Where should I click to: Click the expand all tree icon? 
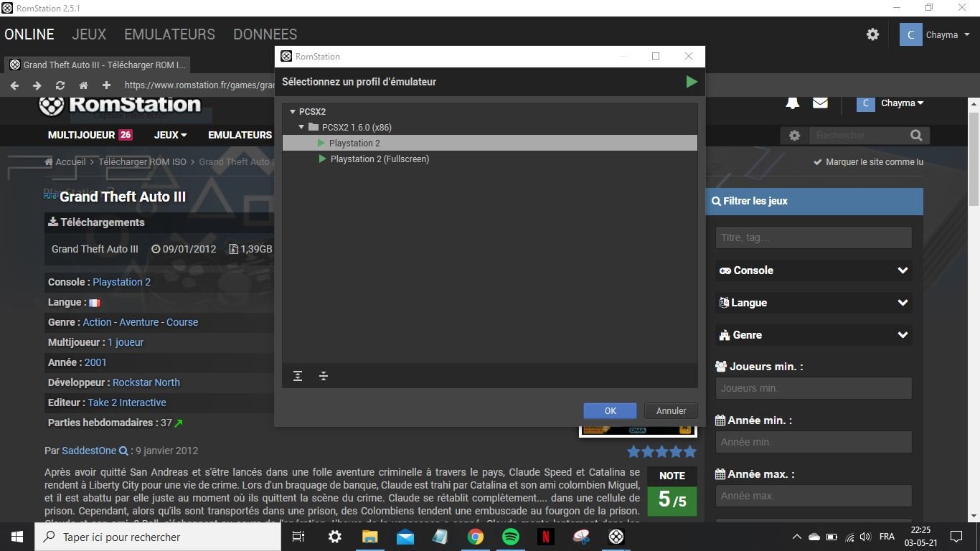(298, 376)
